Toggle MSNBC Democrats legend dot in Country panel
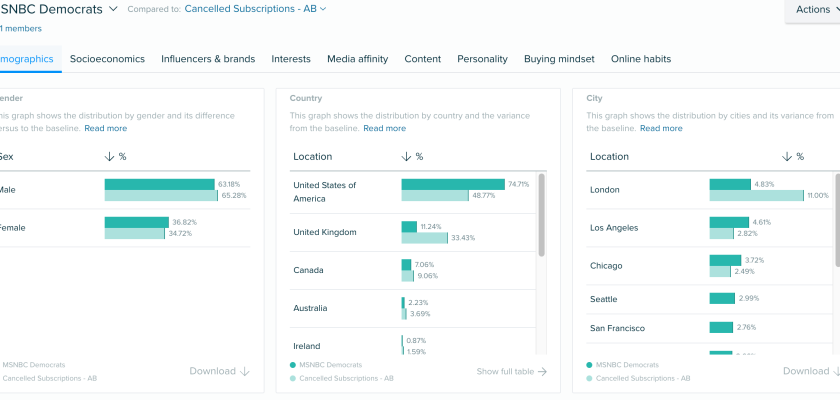 [x=293, y=365]
